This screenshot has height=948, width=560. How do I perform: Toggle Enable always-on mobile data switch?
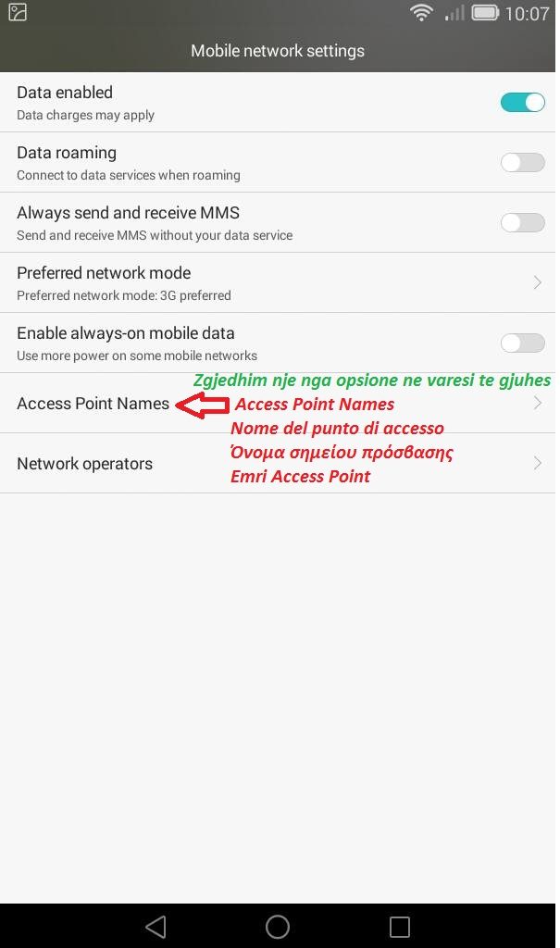click(522, 343)
